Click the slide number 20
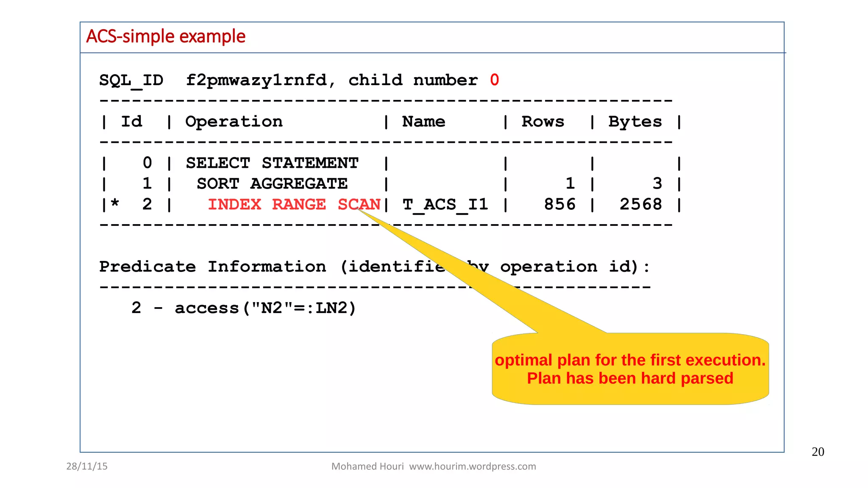 click(x=818, y=452)
